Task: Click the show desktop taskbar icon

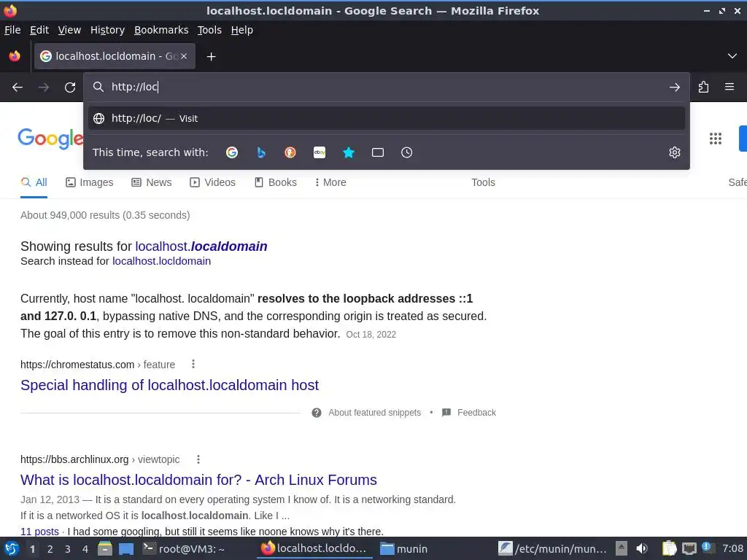Action: [126, 549]
